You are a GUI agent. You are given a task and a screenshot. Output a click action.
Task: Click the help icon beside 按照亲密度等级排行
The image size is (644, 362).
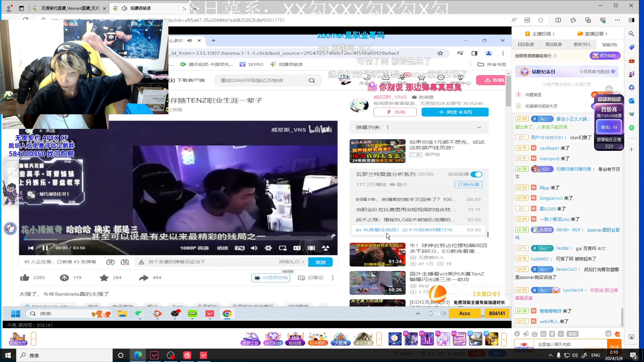pos(555,56)
